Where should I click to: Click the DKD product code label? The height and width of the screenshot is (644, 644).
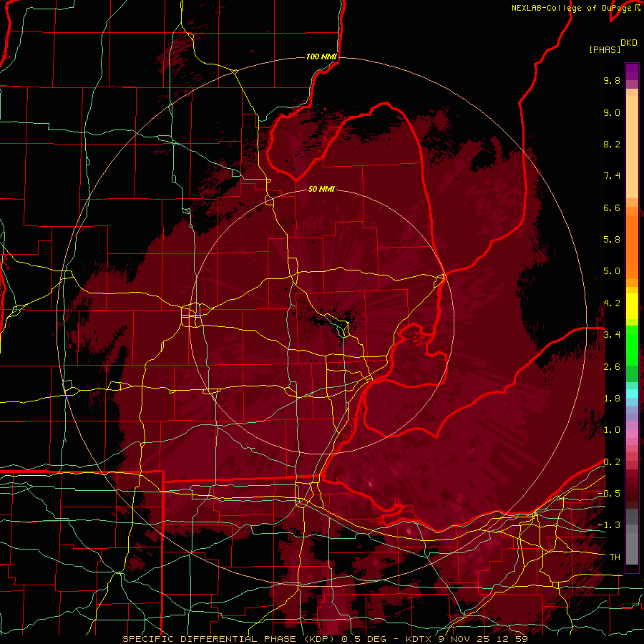pyautogui.click(x=629, y=43)
